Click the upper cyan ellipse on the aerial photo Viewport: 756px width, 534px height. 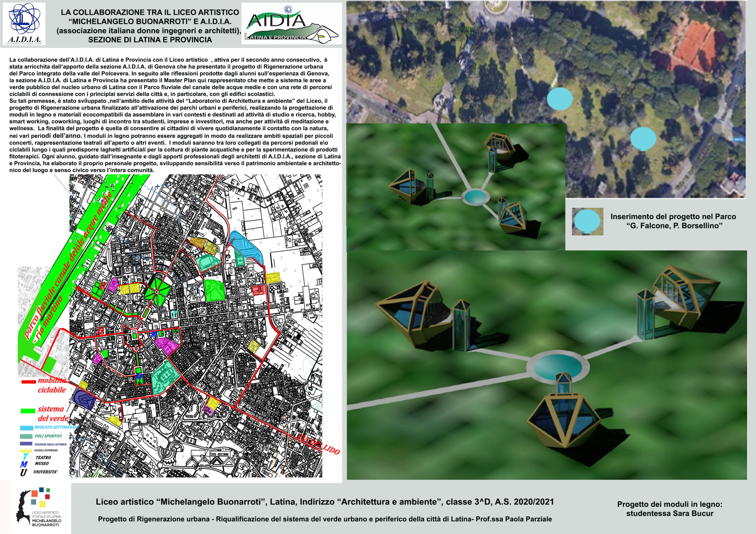tap(560, 99)
